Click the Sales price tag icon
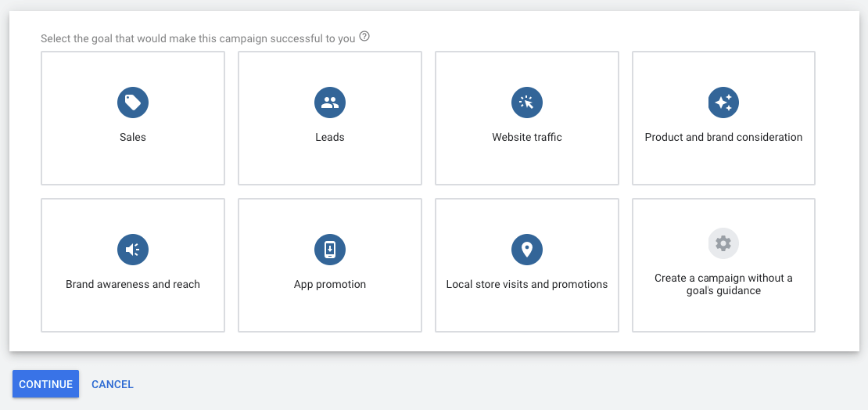 [133, 102]
